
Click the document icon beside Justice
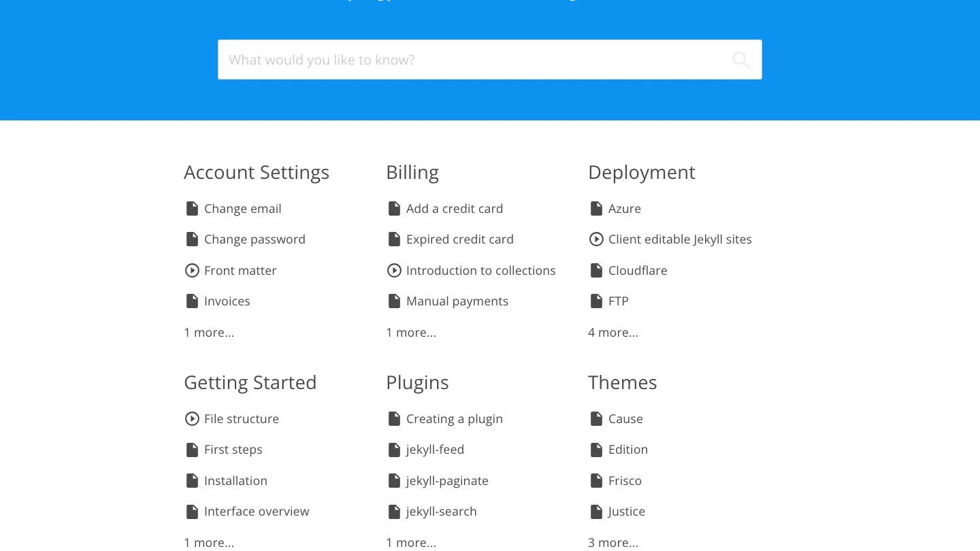click(x=596, y=512)
